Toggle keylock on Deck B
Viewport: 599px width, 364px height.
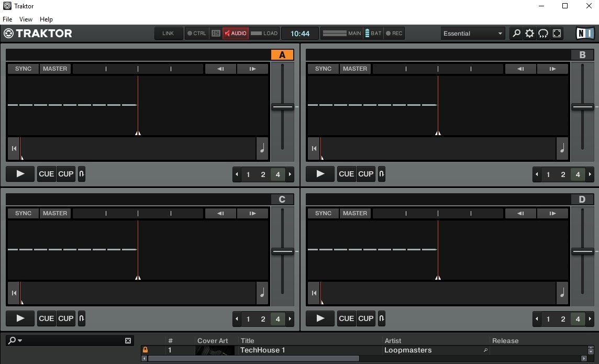[381, 173]
